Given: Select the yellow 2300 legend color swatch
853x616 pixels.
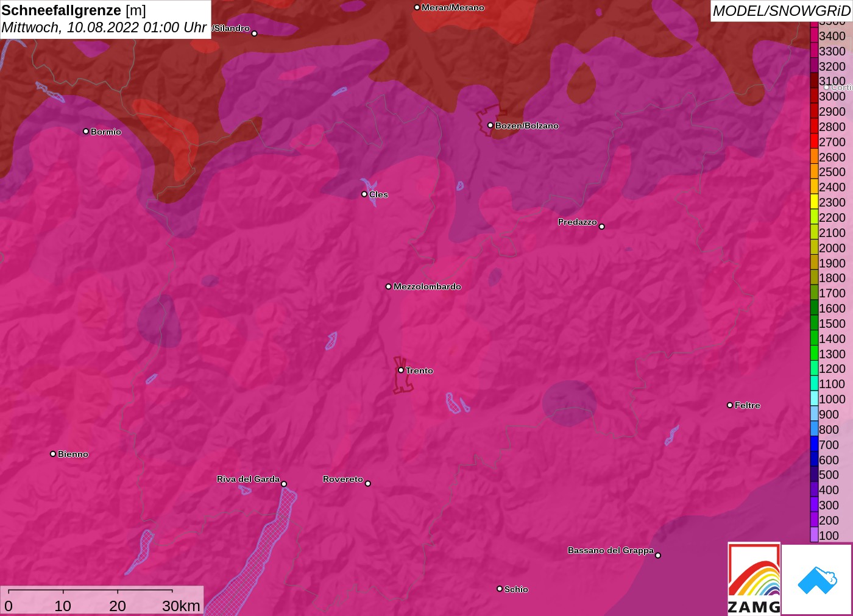Looking at the screenshot, I should coord(814,202).
